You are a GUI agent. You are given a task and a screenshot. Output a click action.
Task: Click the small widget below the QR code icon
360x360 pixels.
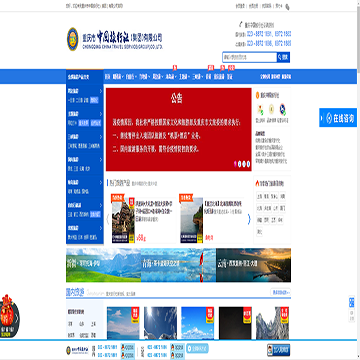(351, 316)
